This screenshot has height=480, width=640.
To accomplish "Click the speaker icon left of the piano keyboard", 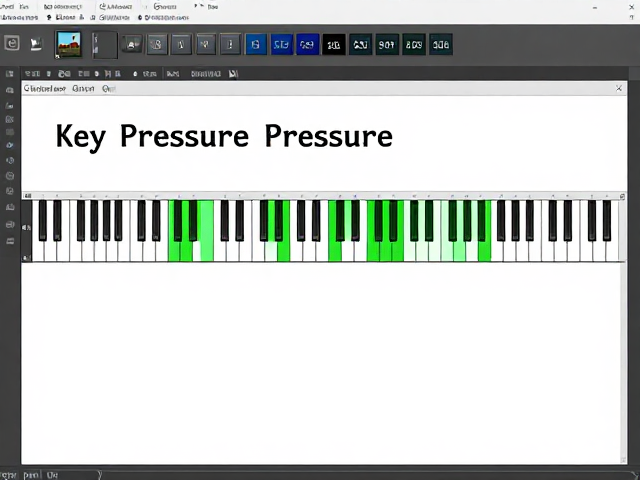I will click(x=26, y=227).
